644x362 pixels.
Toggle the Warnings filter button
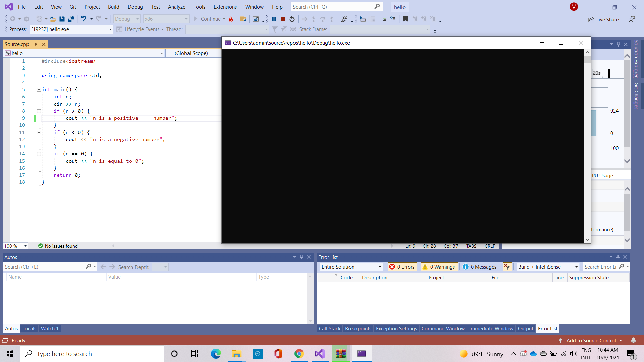point(439,267)
